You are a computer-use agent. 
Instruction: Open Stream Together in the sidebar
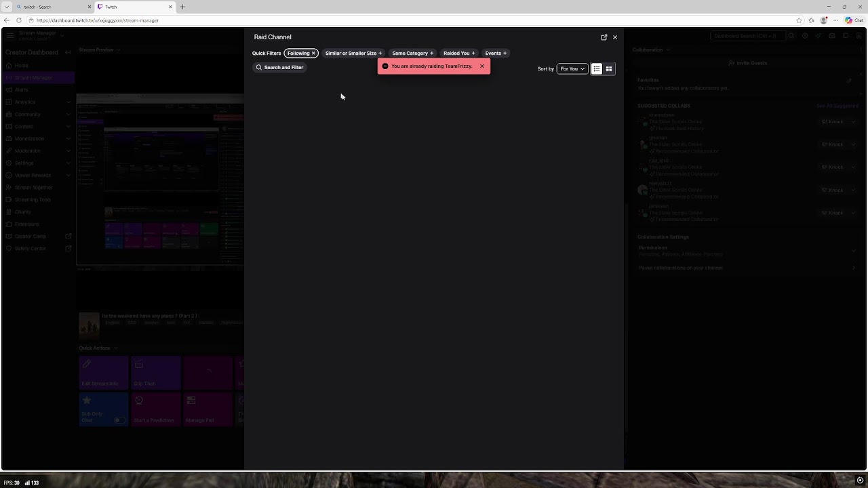click(x=38, y=188)
